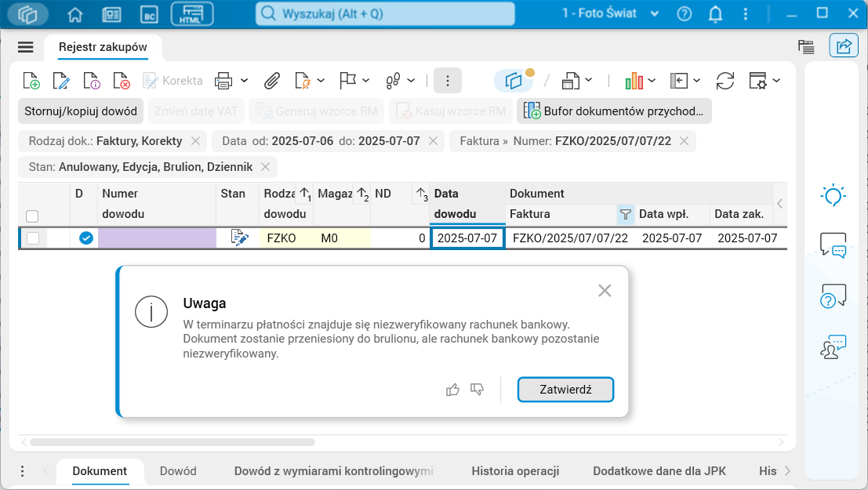Edit the selected document icon
The height and width of the screenshot is (490, 868).
[x=61, y=81]
